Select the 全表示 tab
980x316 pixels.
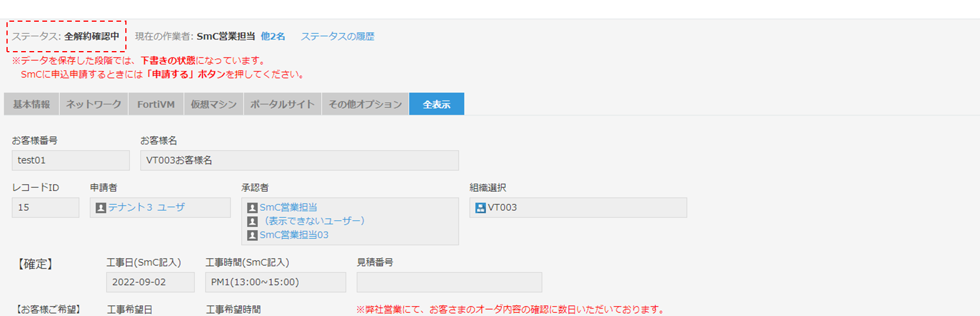436,104
